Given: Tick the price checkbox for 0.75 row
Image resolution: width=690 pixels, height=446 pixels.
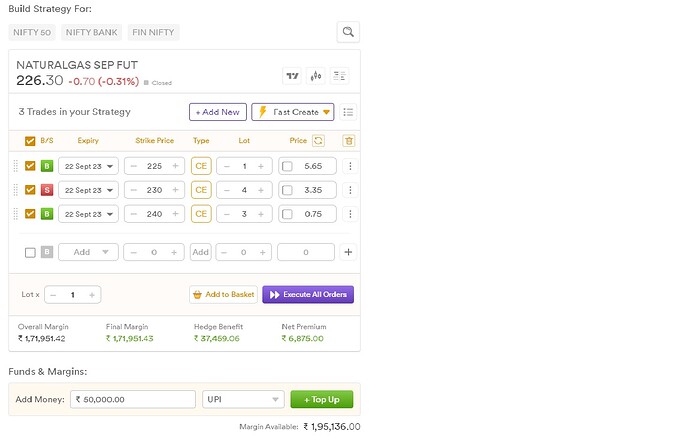Looking at the screenshot, I should coord(288,214).
